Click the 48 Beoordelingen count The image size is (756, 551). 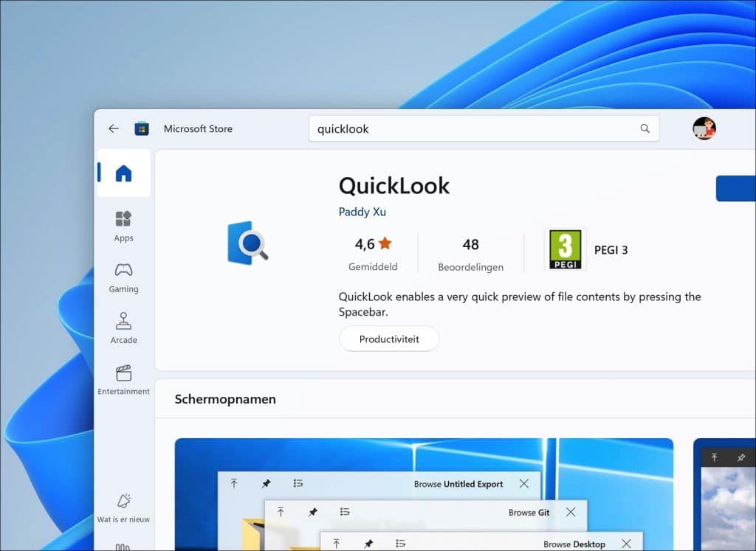pyautogui.click(x=470, y=254)
